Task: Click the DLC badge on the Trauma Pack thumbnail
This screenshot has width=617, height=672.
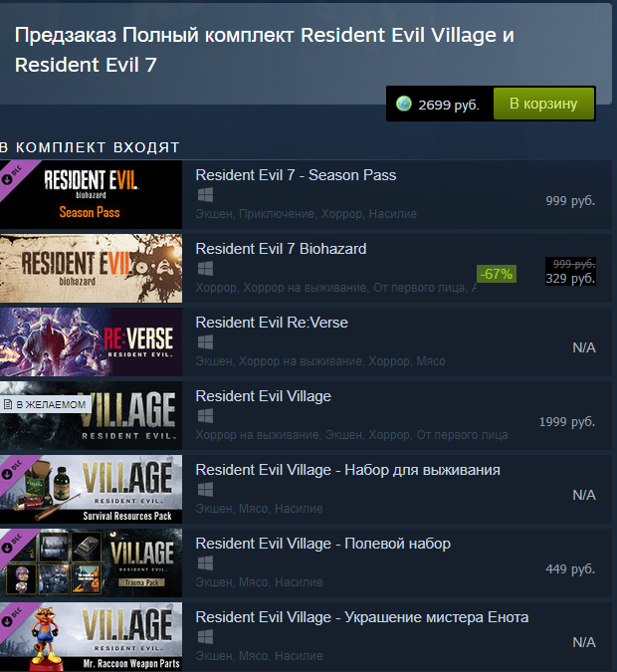Action: (x=13, y=545)
